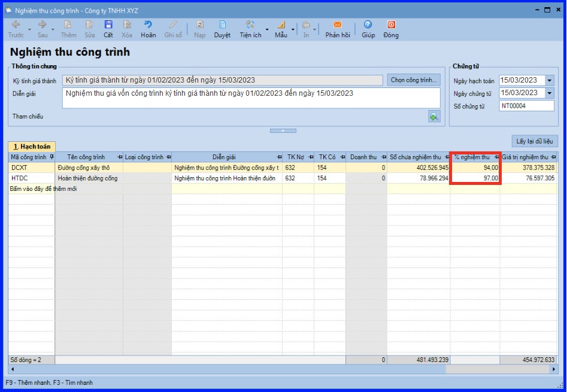Click the 97,00 percent cell
567x392 pixels.
tap(475, 178)
